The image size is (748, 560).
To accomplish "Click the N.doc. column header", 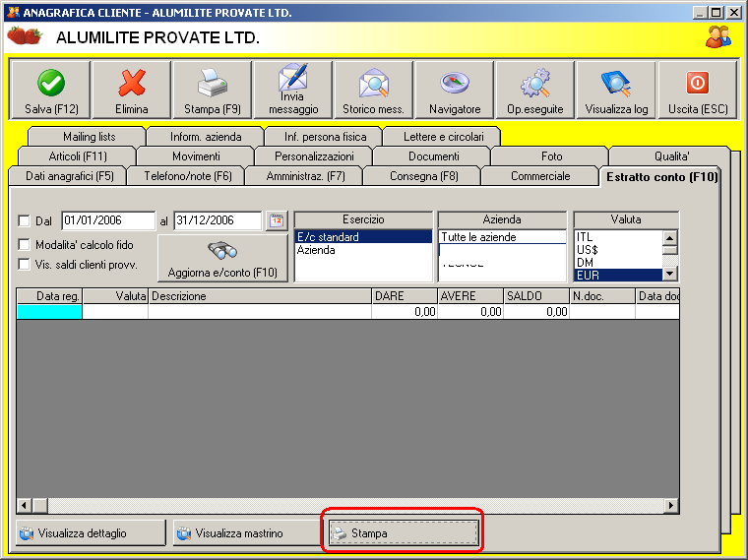I will tap(602, 296).
